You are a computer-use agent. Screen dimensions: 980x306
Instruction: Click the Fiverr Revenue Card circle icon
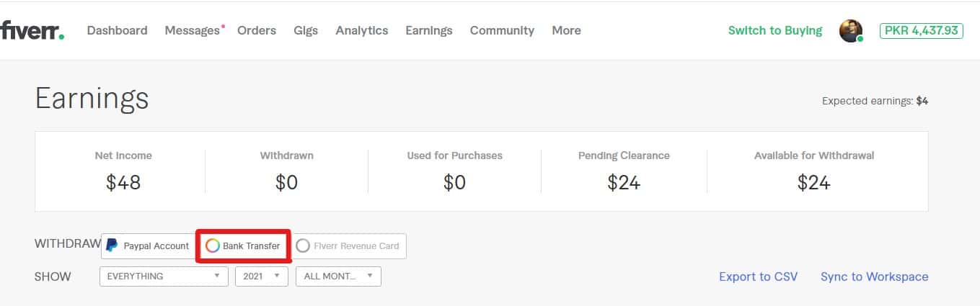point(303,246)
